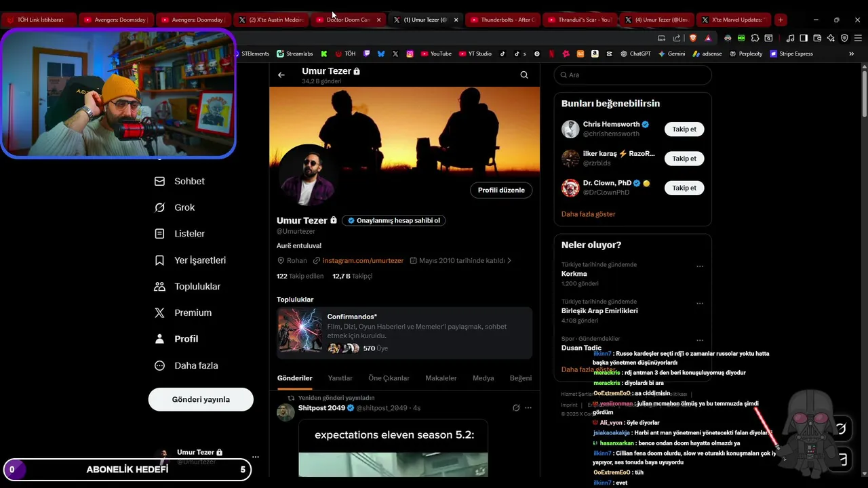Image resolution: width=868 pixels, height=488 pixels.
Task: Open browser extensions puzzle icon
Action: click(755, 38)
